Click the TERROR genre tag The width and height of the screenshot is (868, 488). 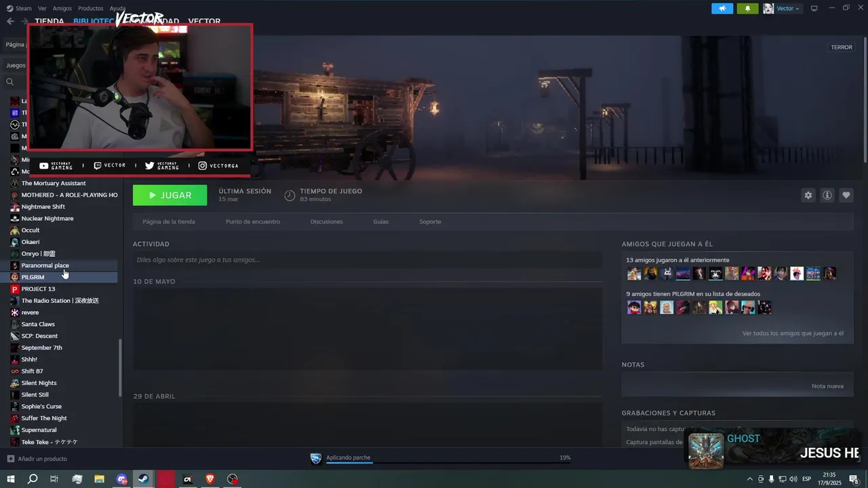click(842, 47)
